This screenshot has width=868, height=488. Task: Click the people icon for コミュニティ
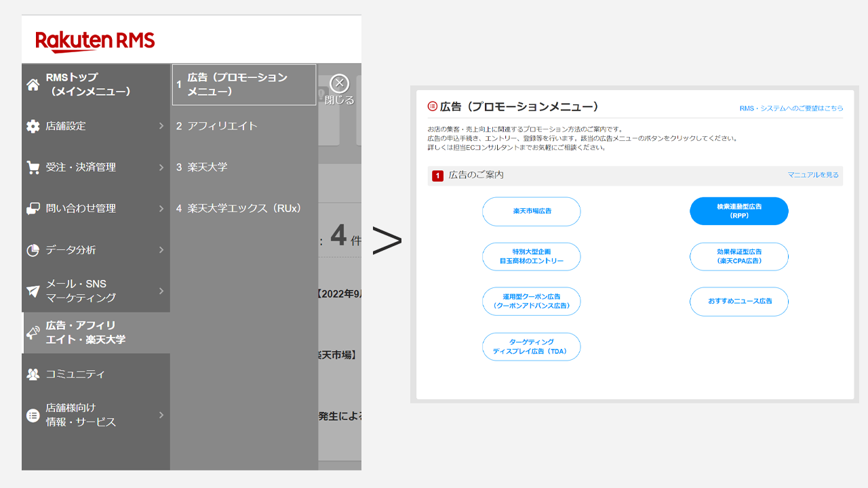(33, 374)
